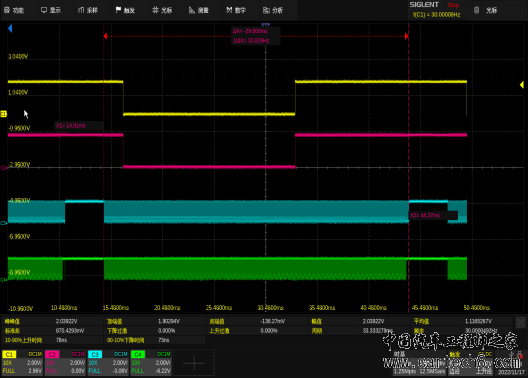529x378 pixels.
Task: Click the magenta C2 square waveform trace
Action: coord(209,166)
